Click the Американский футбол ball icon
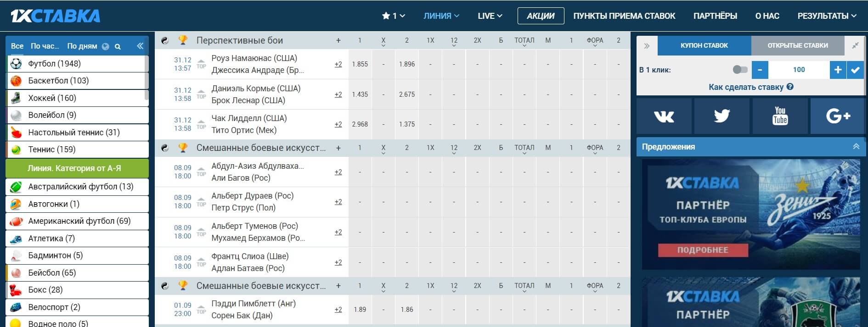Image resolution: width=868 pixels, height=327 pixels. [x=16, y=221]
